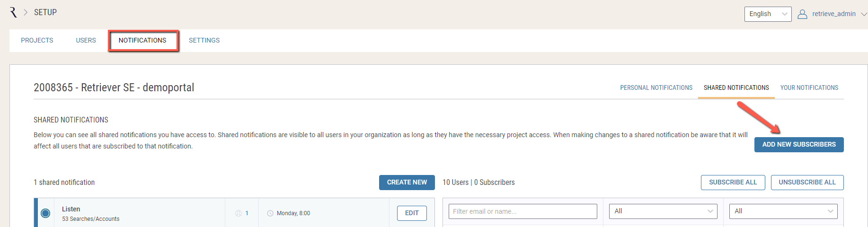868x227 pixels.
Task: Click the clock icon beside Monday, 8:00
Action: point(270,213)
